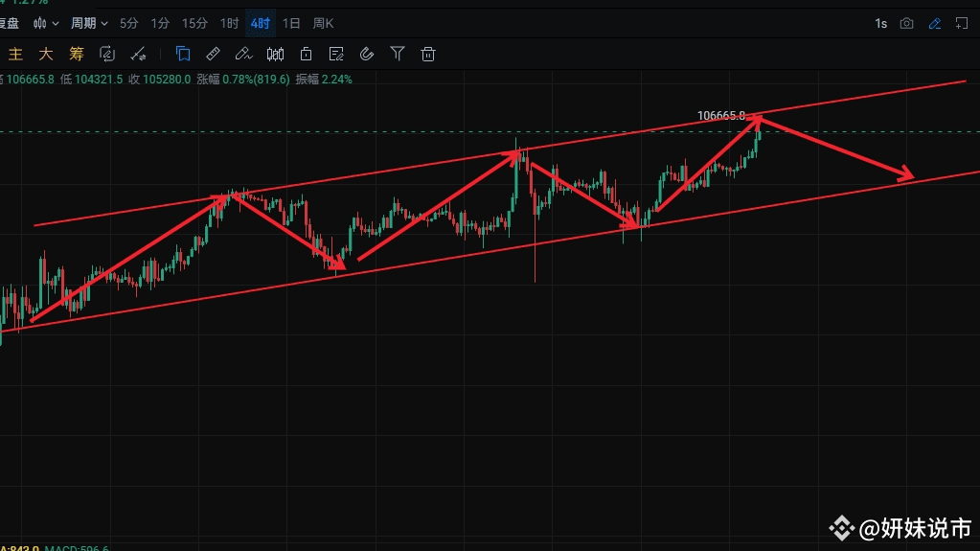Select the 1时 timeframe tab
The width and height of the screenshot is (980, 551).
click(x=229, y=24)
